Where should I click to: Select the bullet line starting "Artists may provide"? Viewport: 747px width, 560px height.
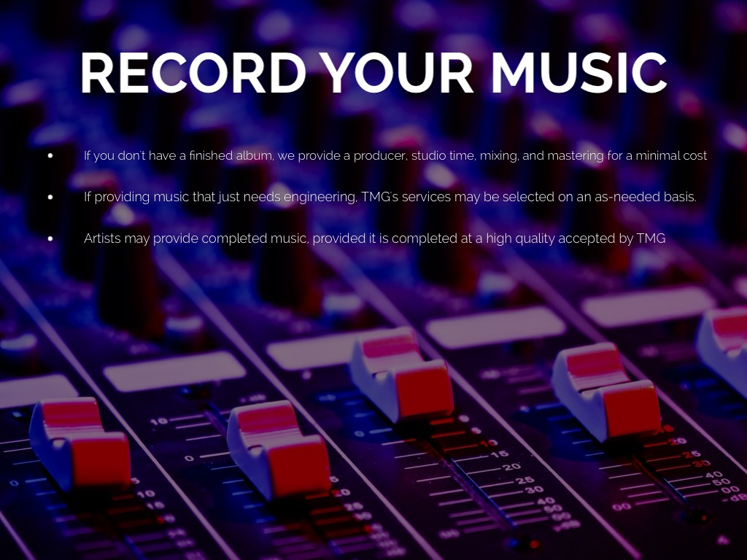(x=374, y=238)
